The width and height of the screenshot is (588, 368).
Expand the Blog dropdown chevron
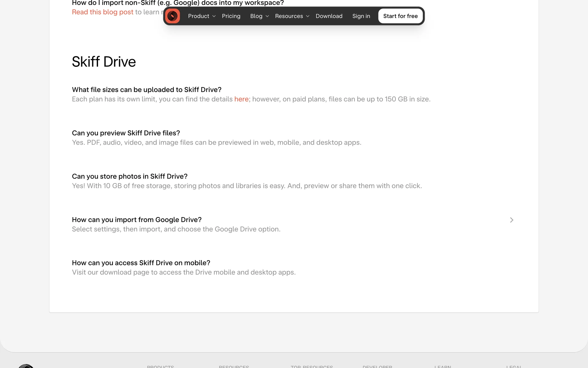coord(267,16)
